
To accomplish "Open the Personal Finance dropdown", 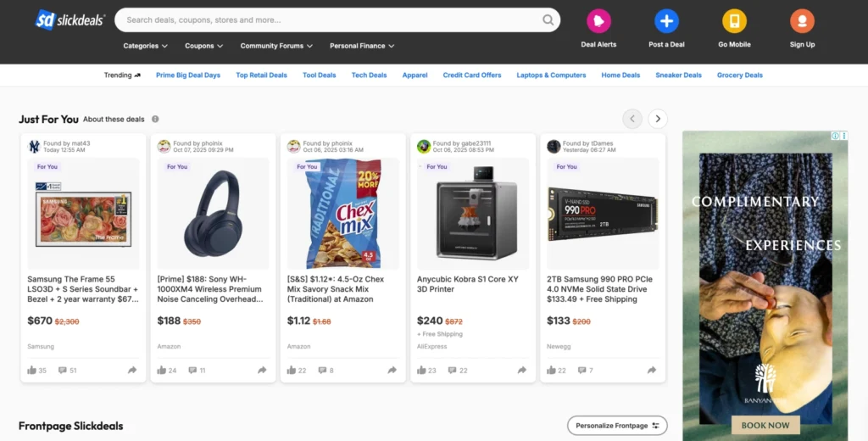I will pos(362,46).
